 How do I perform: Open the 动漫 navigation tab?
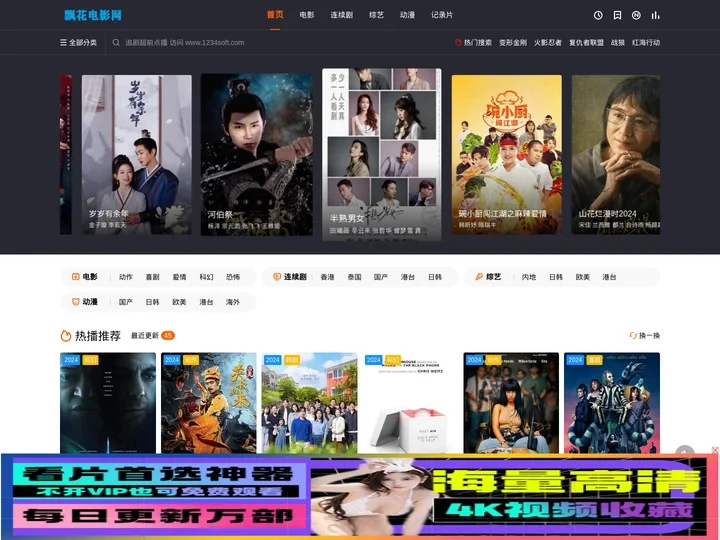point(407,15)
